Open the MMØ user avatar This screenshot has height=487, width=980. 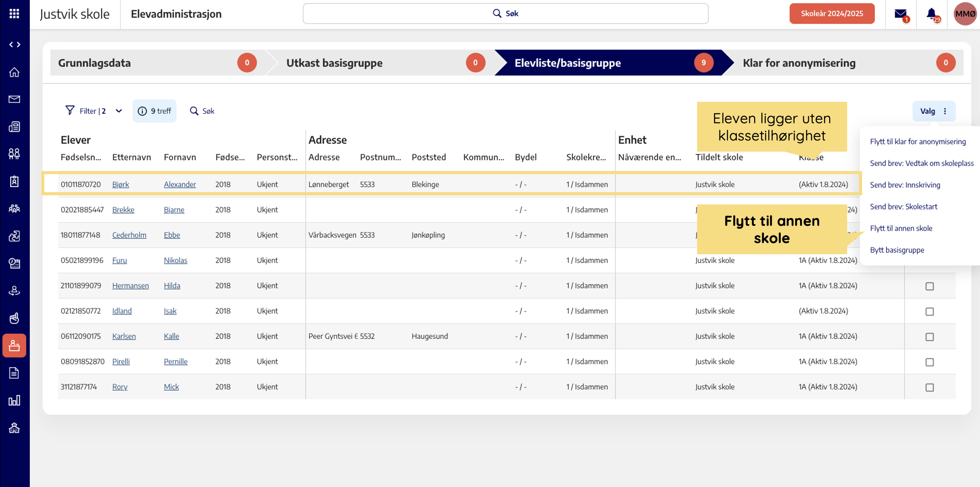(965, 14)
